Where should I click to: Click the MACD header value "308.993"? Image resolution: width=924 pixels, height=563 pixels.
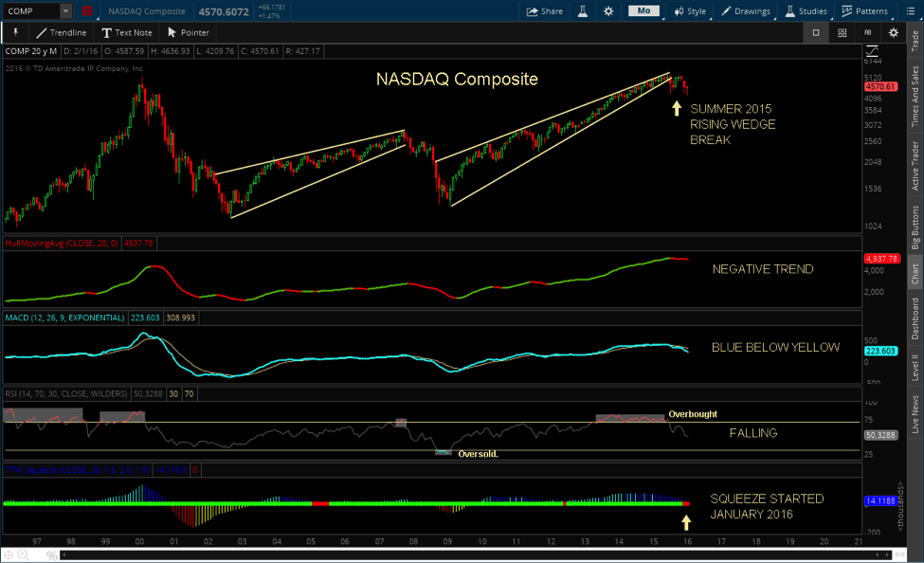click(x=180, y=318)
